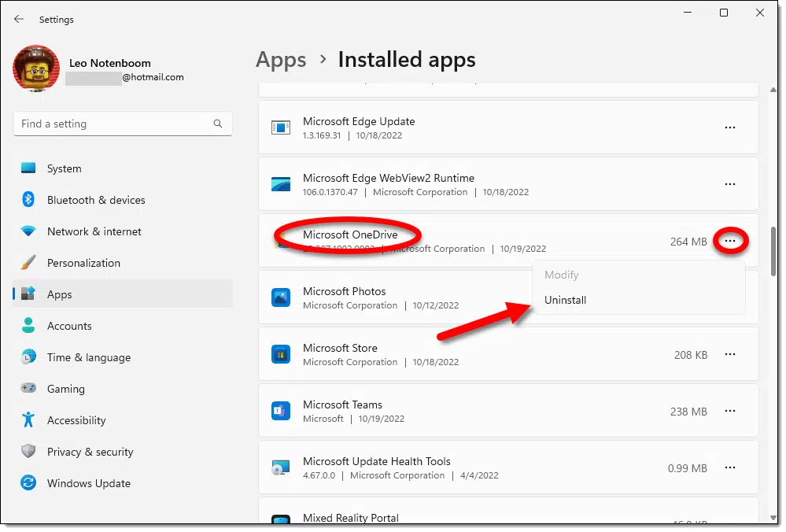786x532 pixels.
Task: Go back using the Settings back arrow
Action: point(19,19)
